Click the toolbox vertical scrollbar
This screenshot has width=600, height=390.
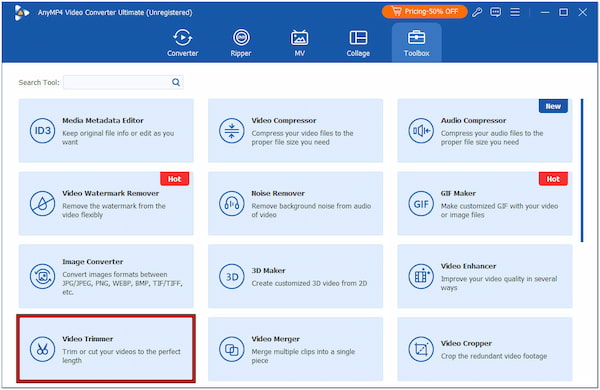point(582,170)
